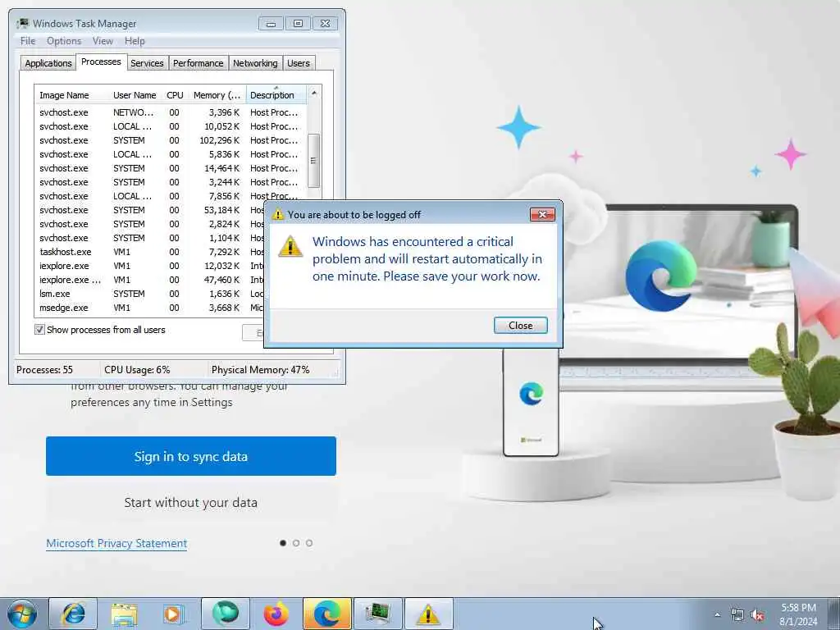Open the network tray icon
840x630 pixels.
[737, 615]
